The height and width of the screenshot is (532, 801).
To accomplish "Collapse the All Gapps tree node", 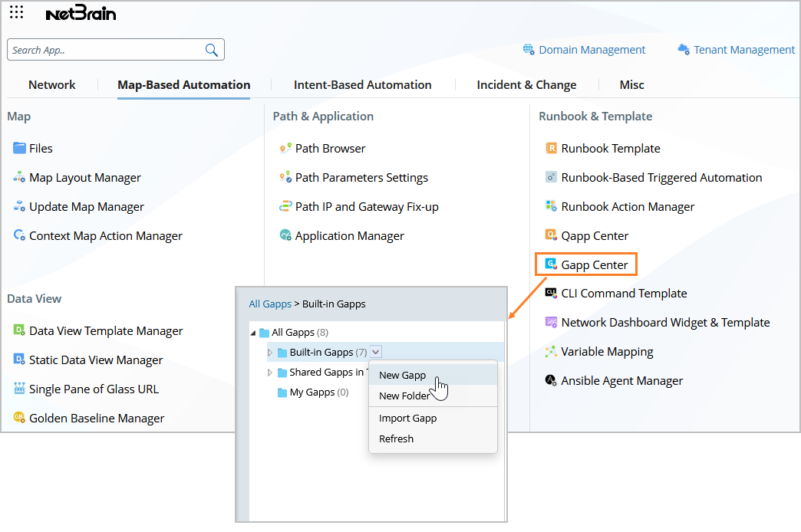I will 253,333.
